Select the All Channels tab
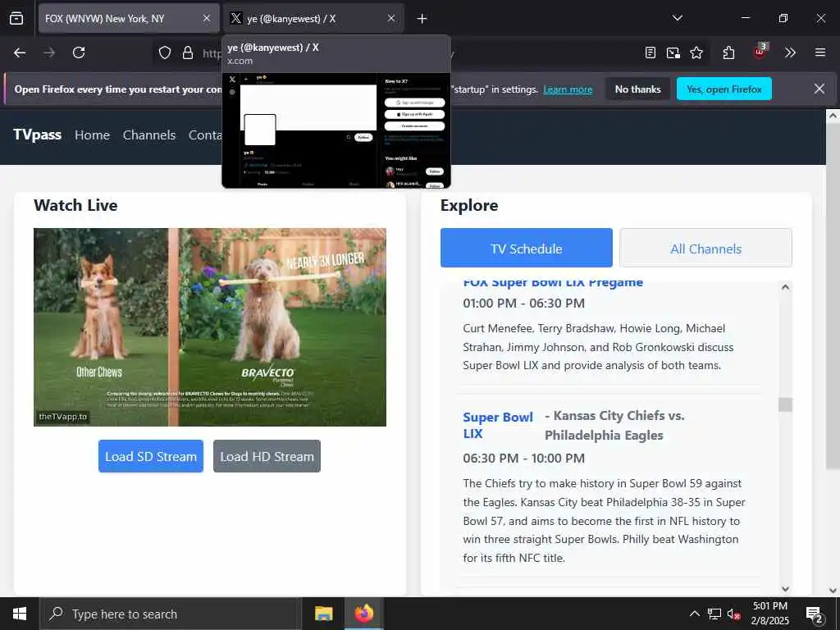840x630 pixels. click(705, 248)
